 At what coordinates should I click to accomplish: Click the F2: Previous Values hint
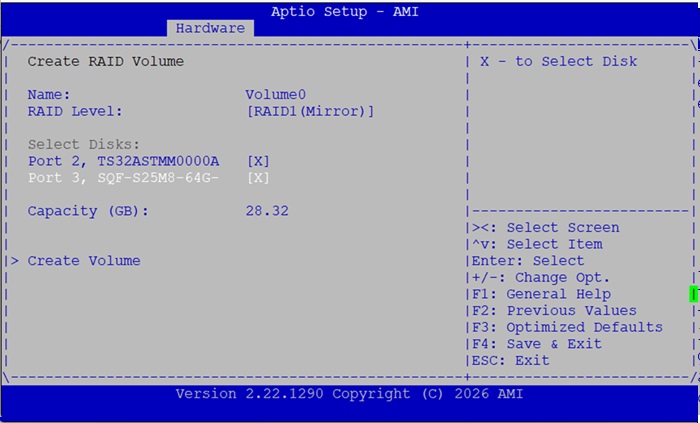[554, 311]
